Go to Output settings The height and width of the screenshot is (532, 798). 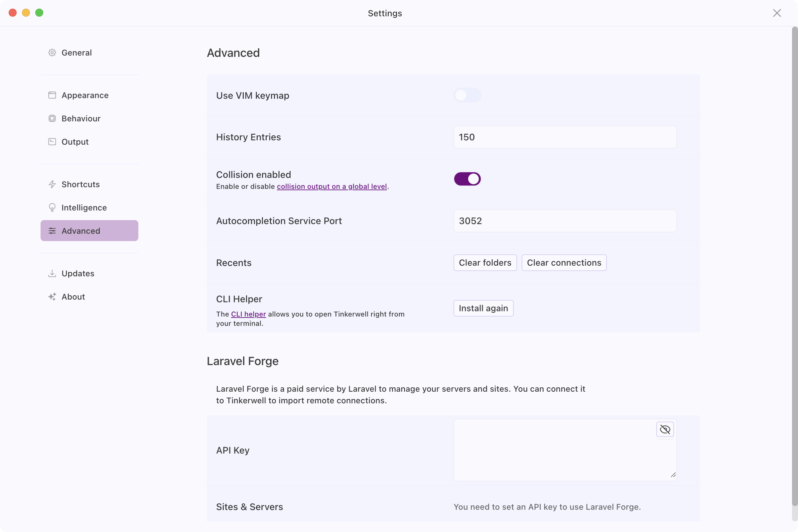click(89, 142)
